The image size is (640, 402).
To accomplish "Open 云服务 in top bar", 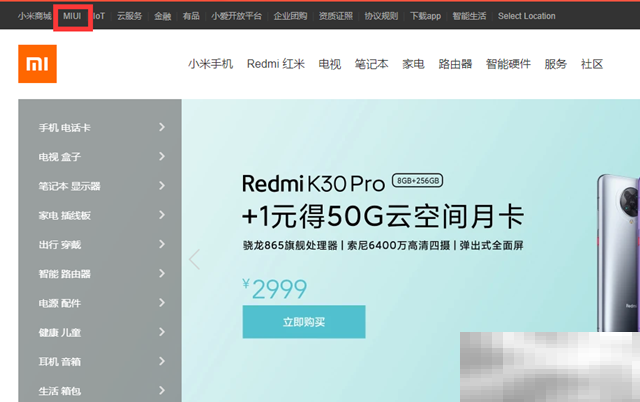I will pyautogui.click(x=129, y=16).
